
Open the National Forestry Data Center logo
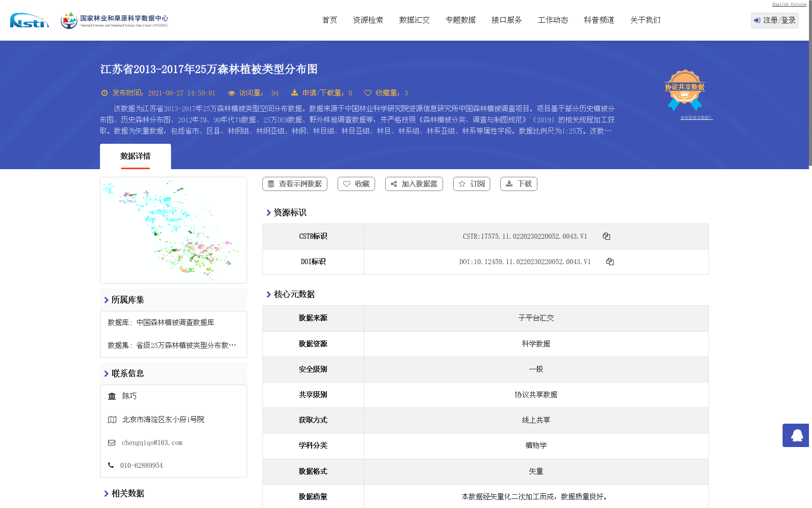(114, 20)
